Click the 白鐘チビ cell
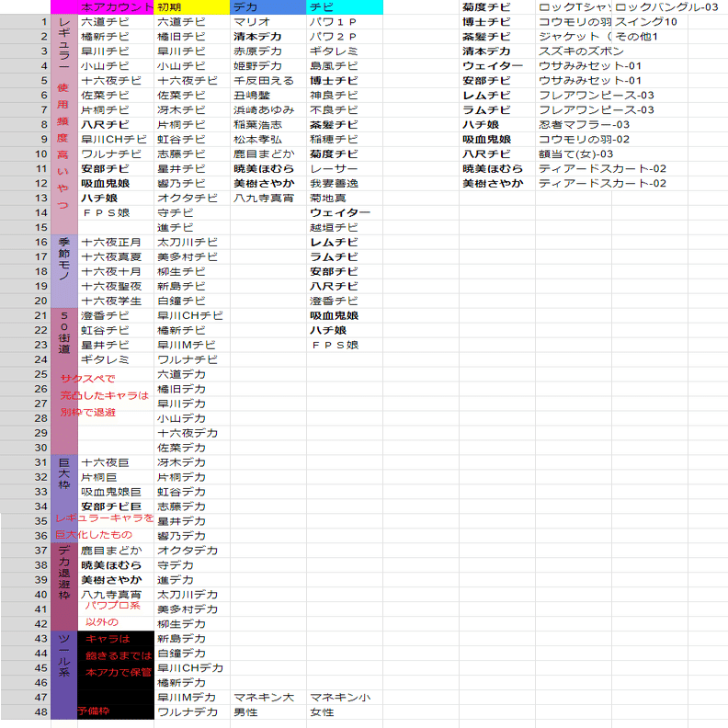728x728 pixels. tap(192, 301)
